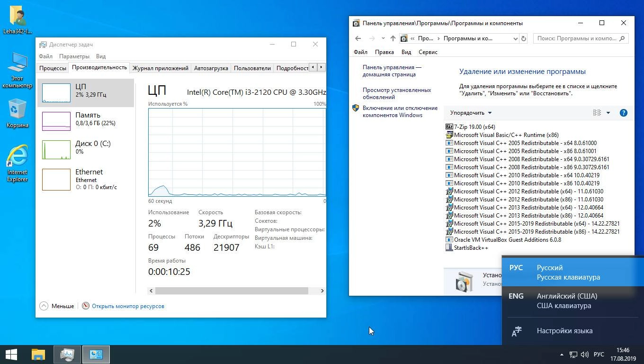This screenshot has height=364, width=644.
Task: Expand the address bar dropdown
Action: [515, 38]
